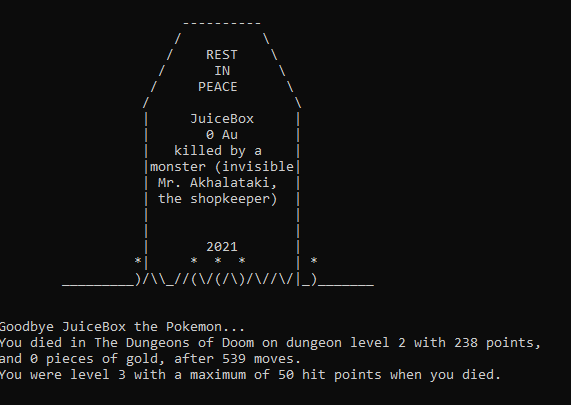Click the 'Mr. Akhalataki,' line

click(x=218, y=182)
